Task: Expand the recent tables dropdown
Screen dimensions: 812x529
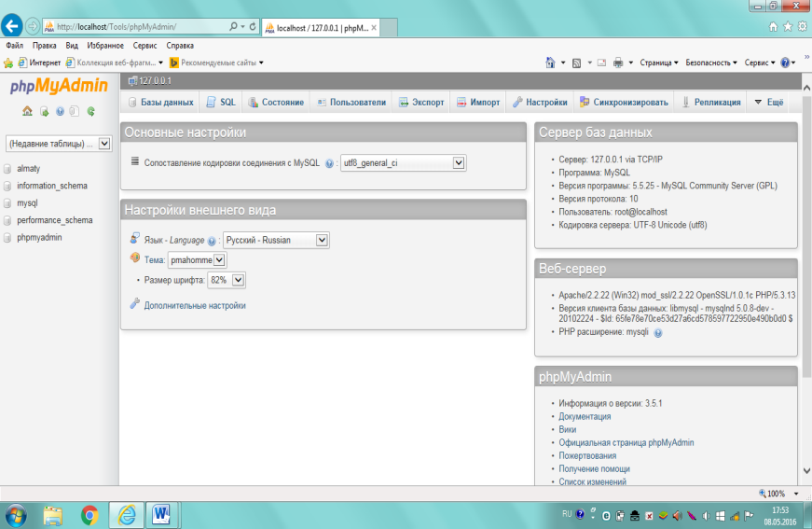Action: point(59,144)
